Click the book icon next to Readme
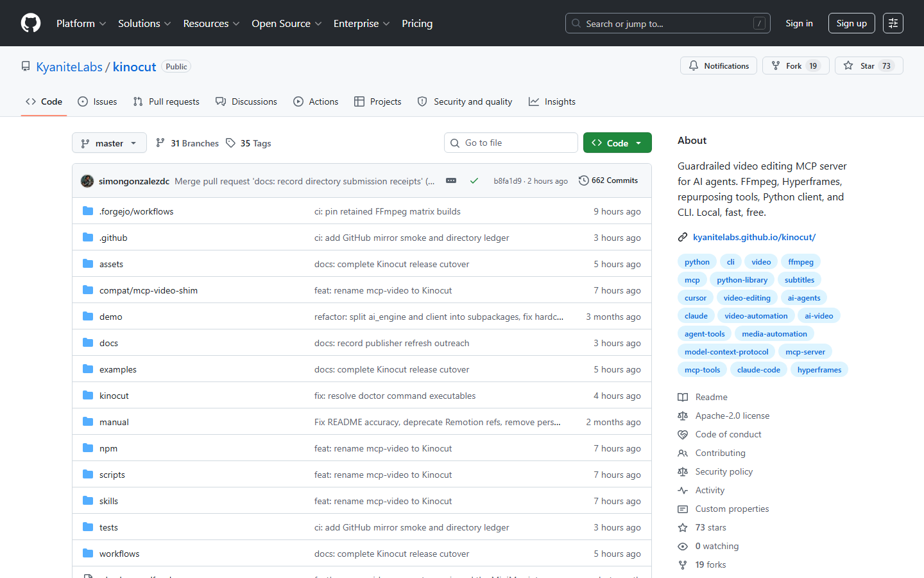Viewport: 924px width, 578px height. 683,398
